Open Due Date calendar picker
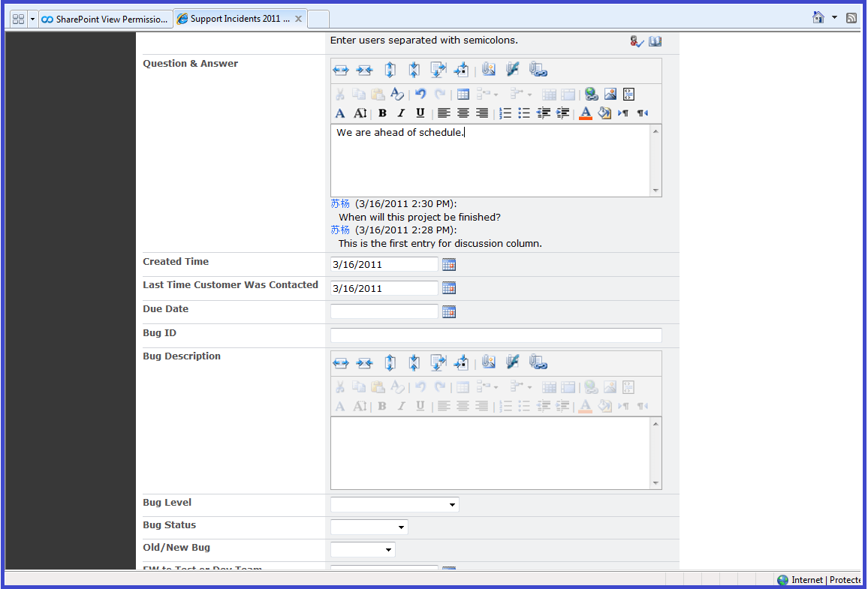The image size is (868, 589). pyautogui.click(x=449, y=312)
